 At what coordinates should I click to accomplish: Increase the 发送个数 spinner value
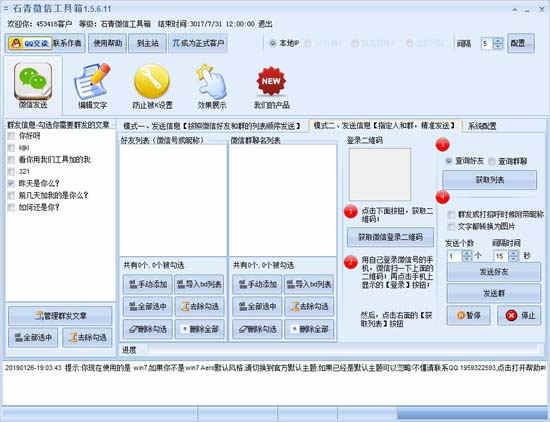pyautogui.click(x=467, y=253)
